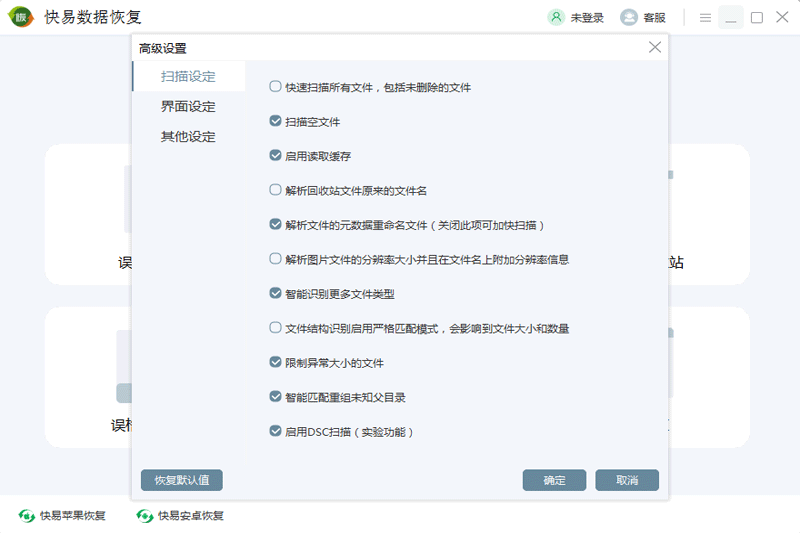Screen dimensions: 800x533
Task: Enable 快速扫描所有文件 checkbox
Action: click(x=276, y=87)
